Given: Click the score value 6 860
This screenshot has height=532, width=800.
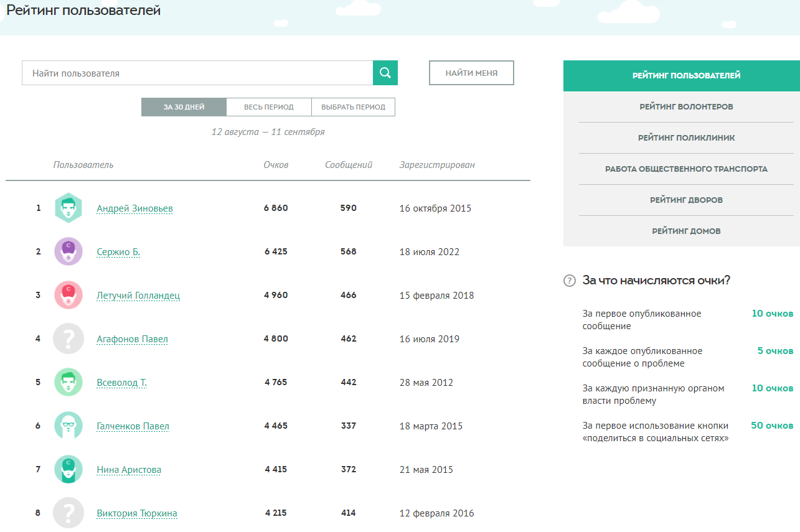Looking at the screenshot, I should pos(276,208).
